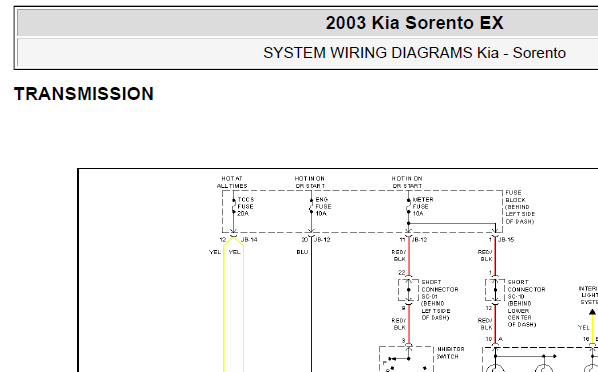The height and width of the screenshot is (372, 598).
Task: Select the "METER FUSE 10A" label
Action: click(423, 206)
